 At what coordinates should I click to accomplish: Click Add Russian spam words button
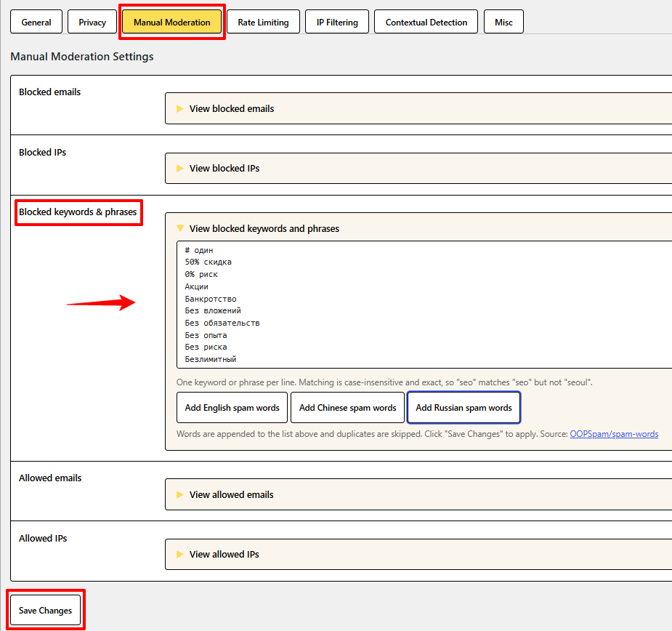click(x=463, y=408)
